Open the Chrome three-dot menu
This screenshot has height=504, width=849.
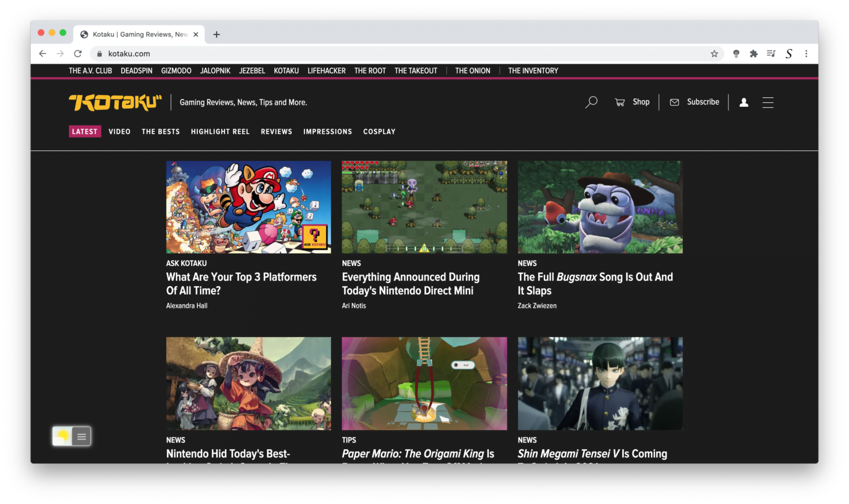pyautogui.click(x=806, y=54)
